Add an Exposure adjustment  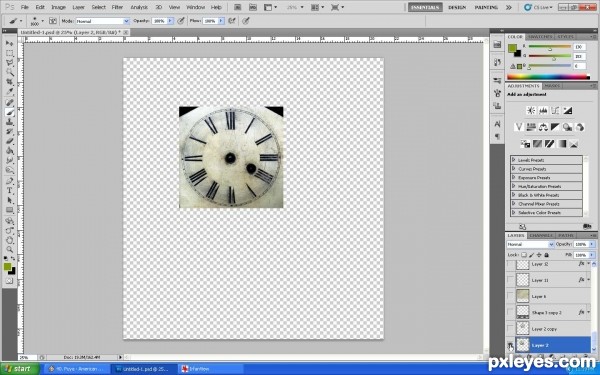click(567, 111)
